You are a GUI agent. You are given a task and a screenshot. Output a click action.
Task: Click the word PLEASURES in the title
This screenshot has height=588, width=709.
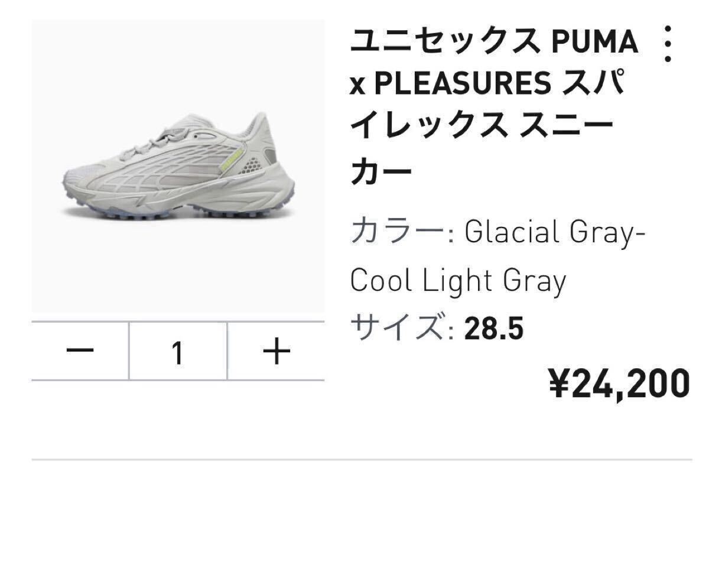click(463, 85)
